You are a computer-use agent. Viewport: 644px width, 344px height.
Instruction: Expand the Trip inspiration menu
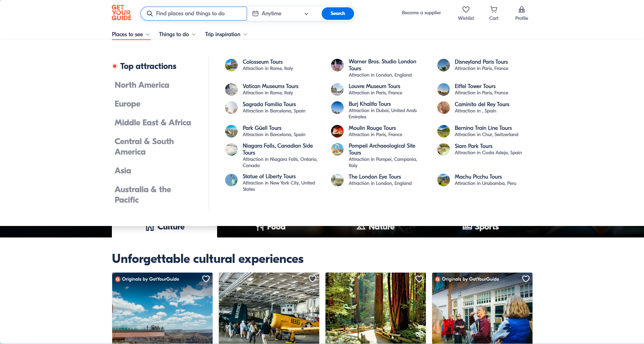[x=226, y=34]
